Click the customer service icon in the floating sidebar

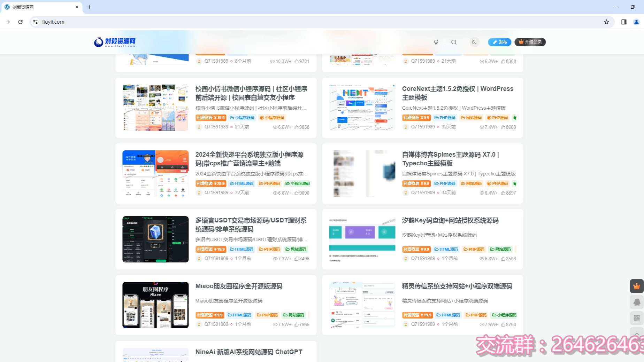coord(637,302)
